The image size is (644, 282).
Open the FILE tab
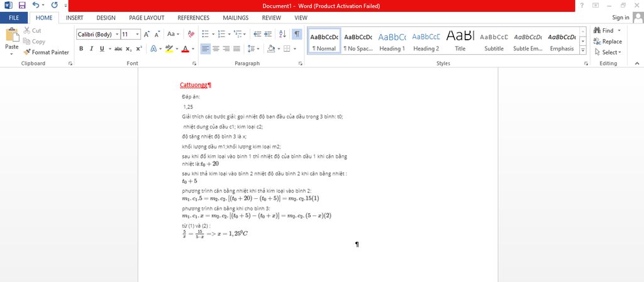[x=14, y=18]
